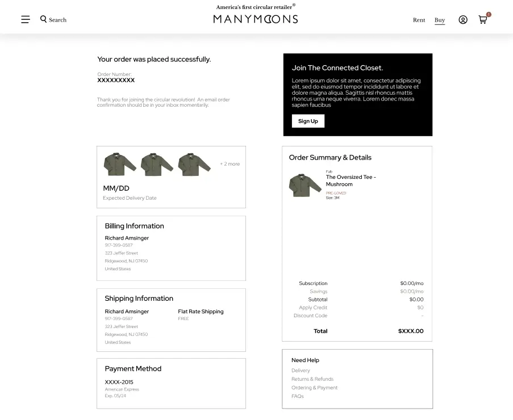Screen dimensions: 513x420
Task: Open the Returns & Refunds link
Action: (312, 379)
